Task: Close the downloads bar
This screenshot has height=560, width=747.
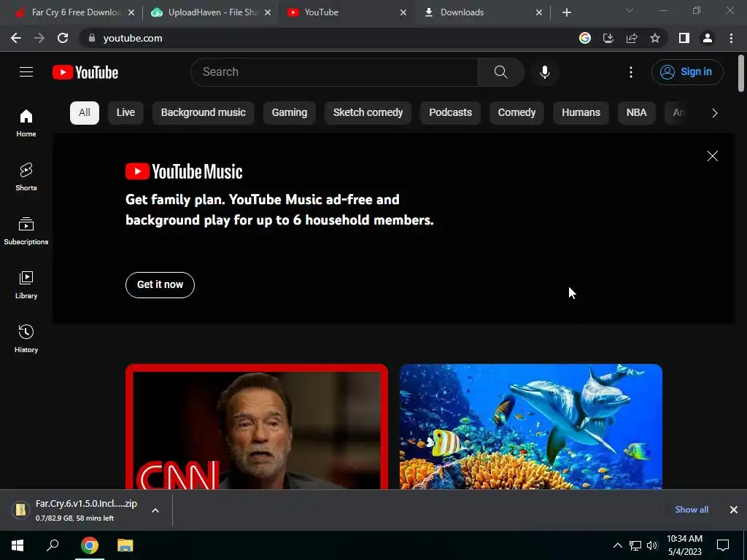Action: point(734,510)
